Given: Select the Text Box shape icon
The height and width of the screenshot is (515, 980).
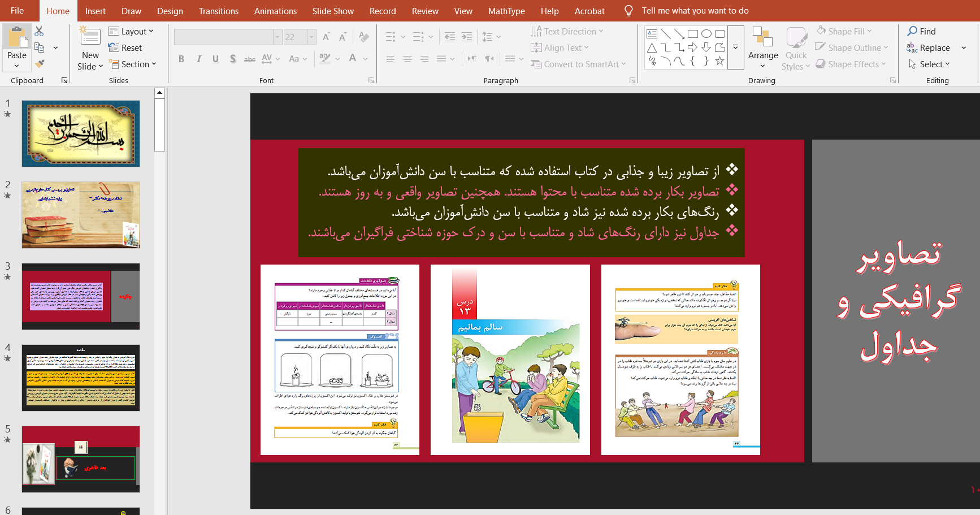Looking at the screenshot, I should pos(652,34).
